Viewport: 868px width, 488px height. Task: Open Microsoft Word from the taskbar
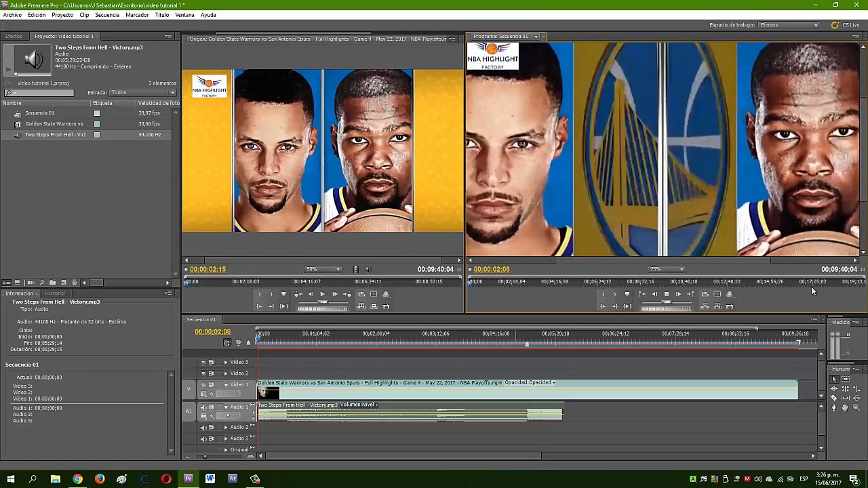click(210, 479)
